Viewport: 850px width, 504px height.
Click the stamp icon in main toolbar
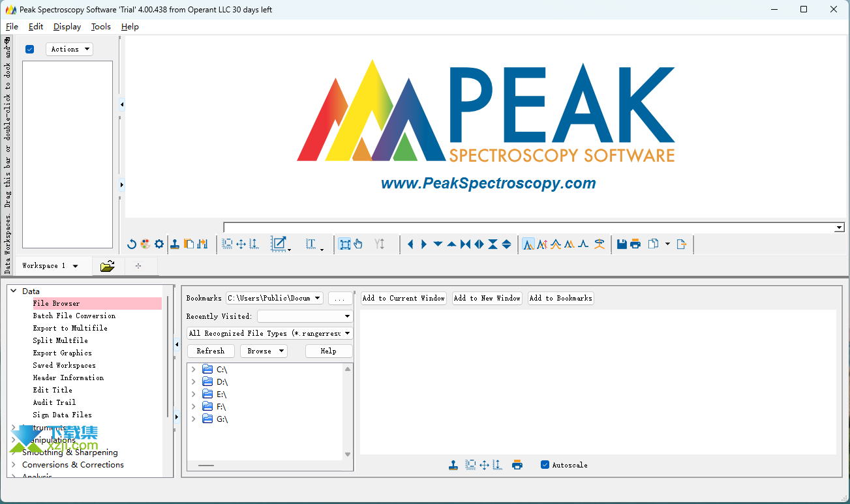click(x=175, y=244)
